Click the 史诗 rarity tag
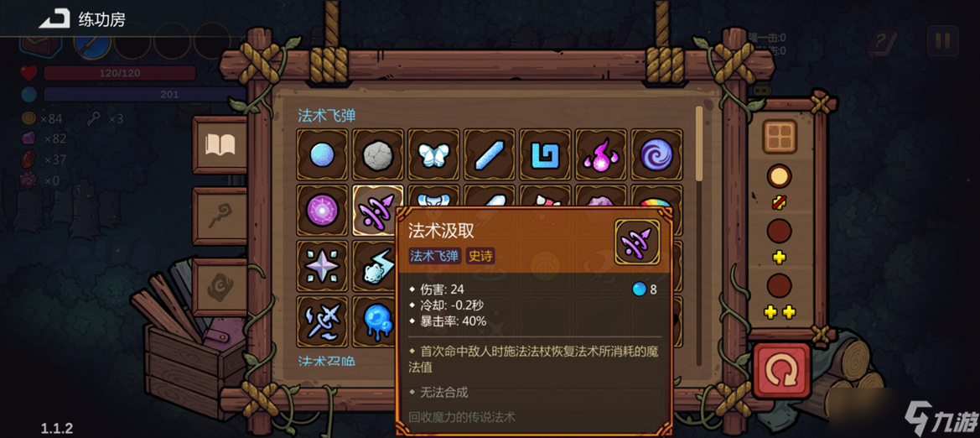The height and width of the screenshot is (438, 980). 480,255
